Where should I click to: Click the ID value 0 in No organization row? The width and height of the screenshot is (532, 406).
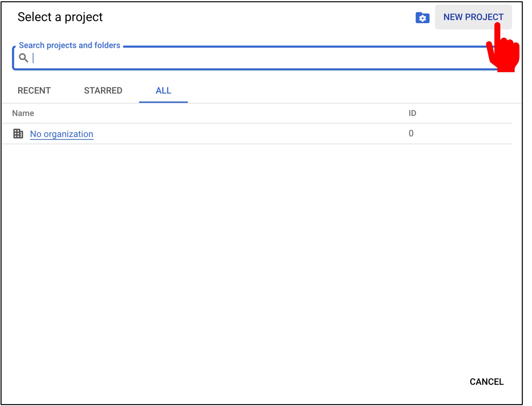[x=411, y=133]
